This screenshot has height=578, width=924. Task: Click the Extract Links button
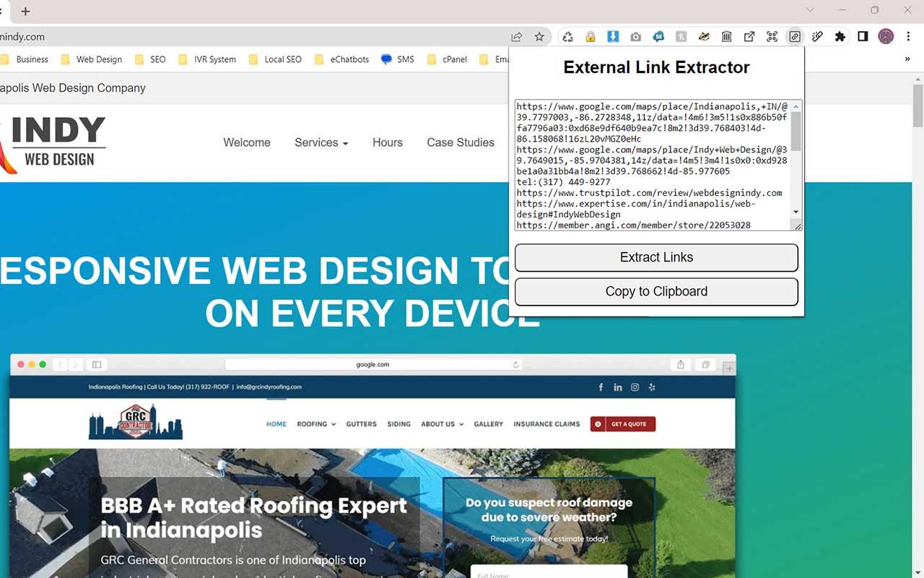coord(656,257)
